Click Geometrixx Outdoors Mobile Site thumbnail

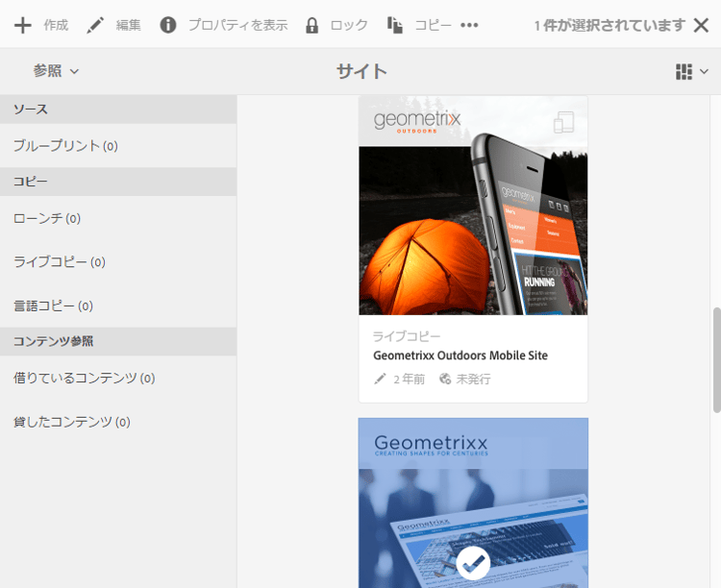(x=473, y=206)
